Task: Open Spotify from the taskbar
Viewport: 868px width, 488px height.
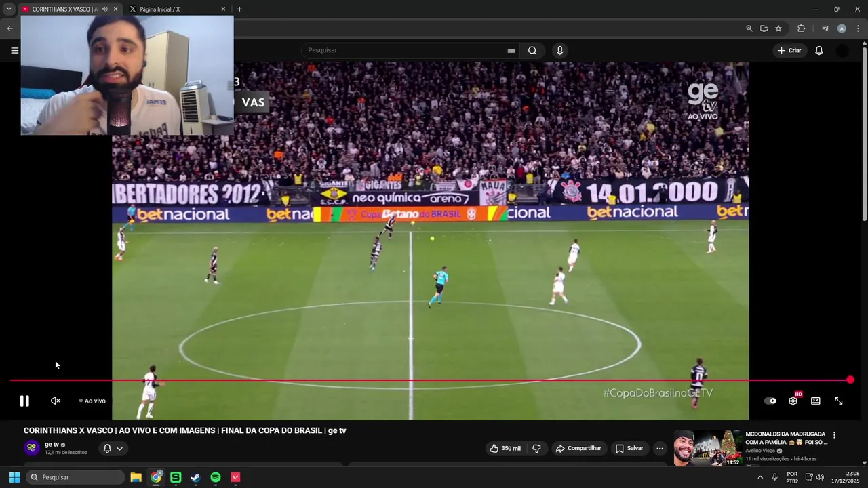Action: pyautogui.click(x=216, y=477)
